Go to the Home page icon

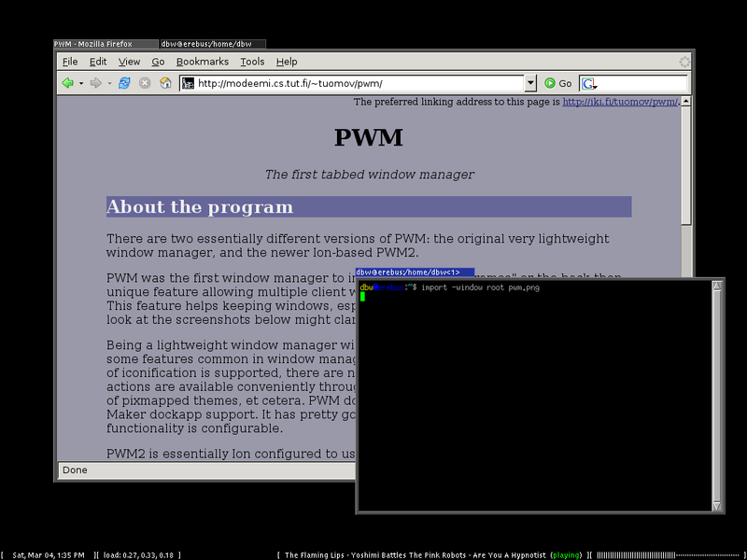[165, 83]
